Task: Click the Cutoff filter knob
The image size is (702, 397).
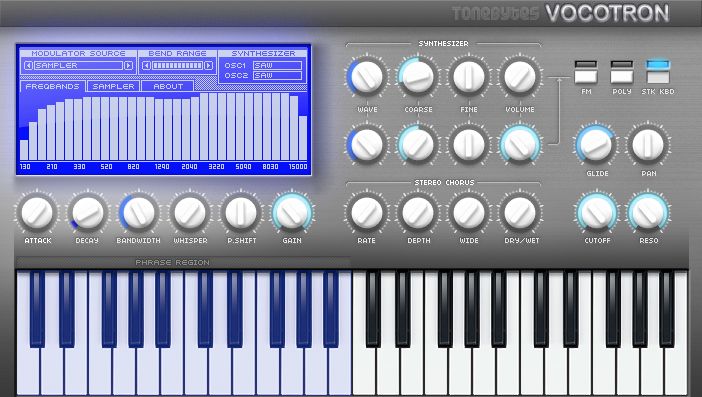Action: click(597, 213)
